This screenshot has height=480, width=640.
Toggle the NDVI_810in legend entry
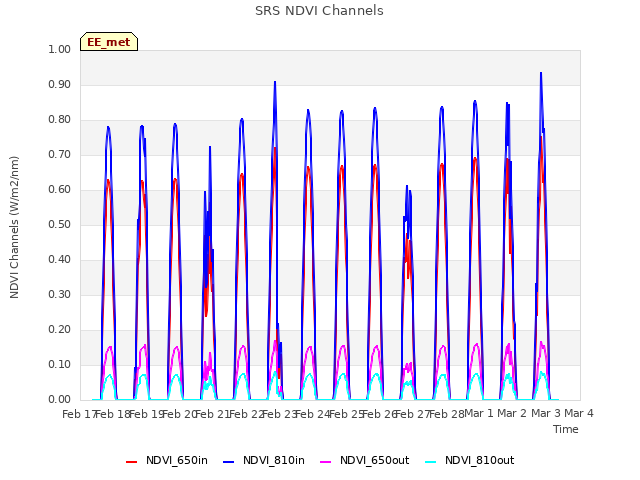(x=264, y=460)
